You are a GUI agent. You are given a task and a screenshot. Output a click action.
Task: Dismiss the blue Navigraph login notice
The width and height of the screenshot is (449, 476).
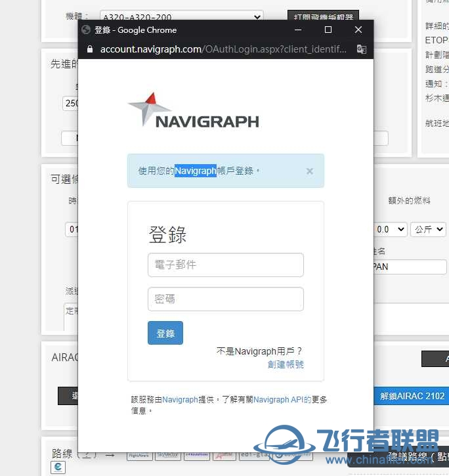coord(310,171)
